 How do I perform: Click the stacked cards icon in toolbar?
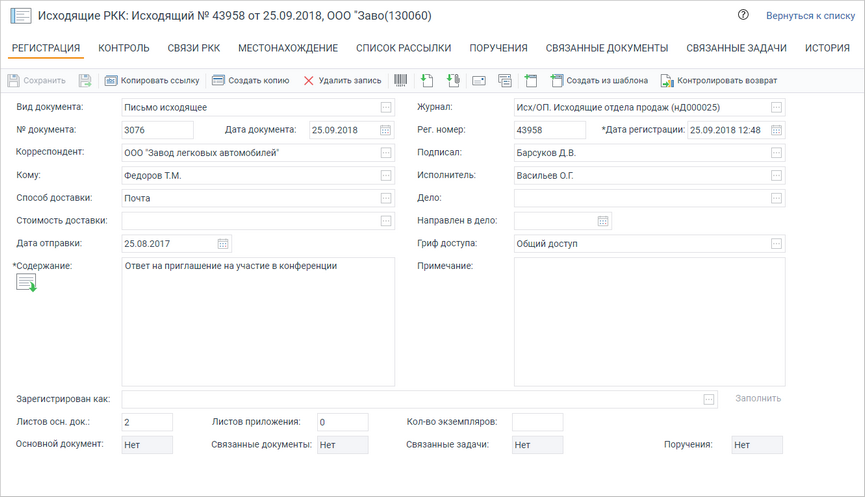pyautogui.click(x=505, y=81)
